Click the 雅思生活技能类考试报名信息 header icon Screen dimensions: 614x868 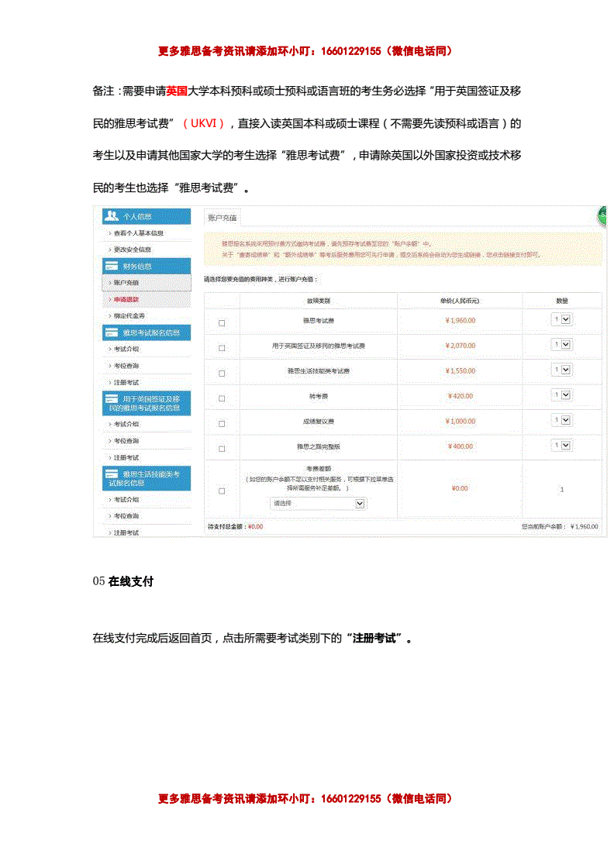pos(112,474)
